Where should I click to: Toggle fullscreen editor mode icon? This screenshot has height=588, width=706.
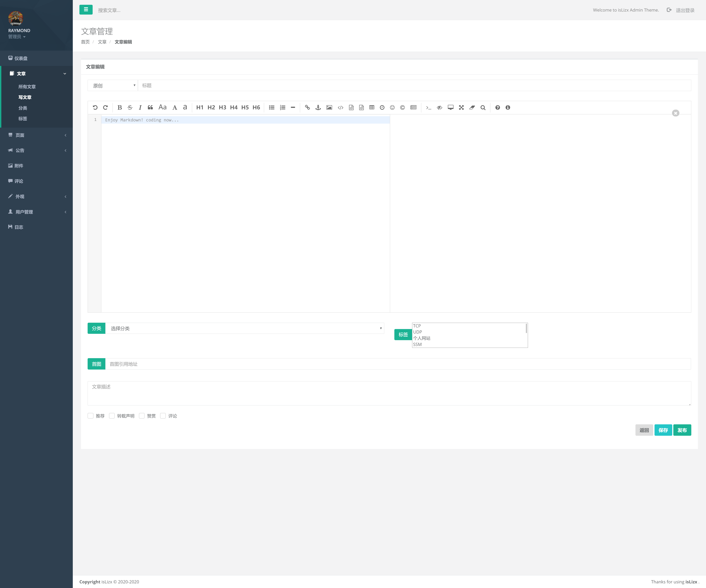coord(461,108)
